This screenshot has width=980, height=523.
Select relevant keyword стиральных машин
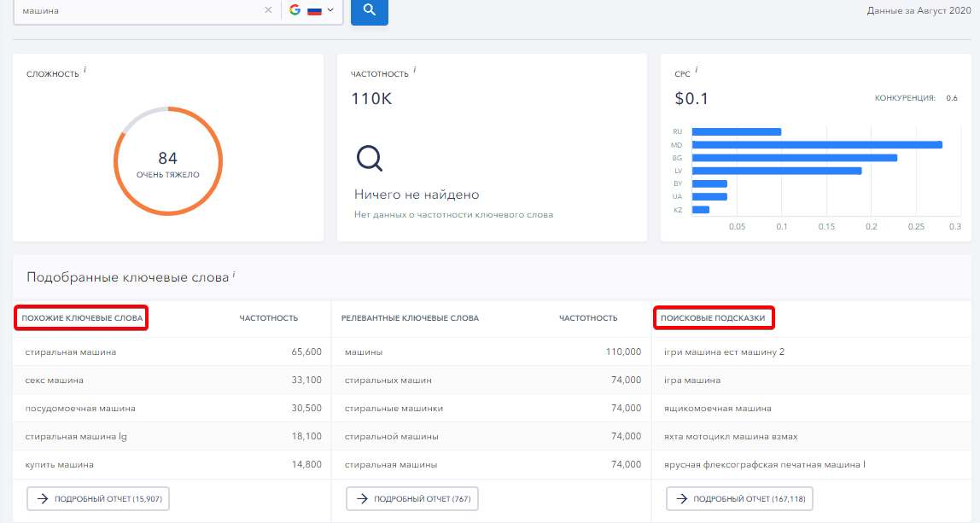coord(388,380)
